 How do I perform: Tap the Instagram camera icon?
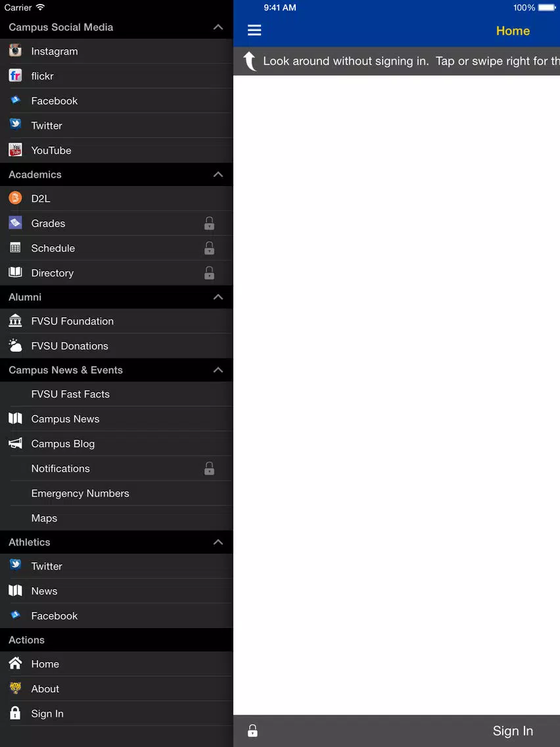15,51
